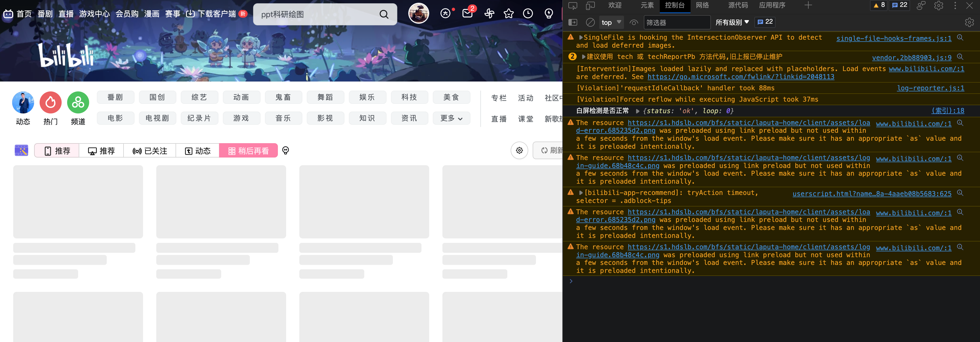
Task: Clear the console messages
Action: tap(590, 23)
